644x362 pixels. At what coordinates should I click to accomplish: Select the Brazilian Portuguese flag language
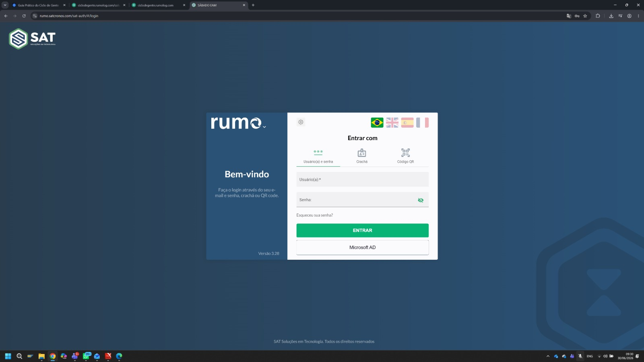tap(377, 122)
